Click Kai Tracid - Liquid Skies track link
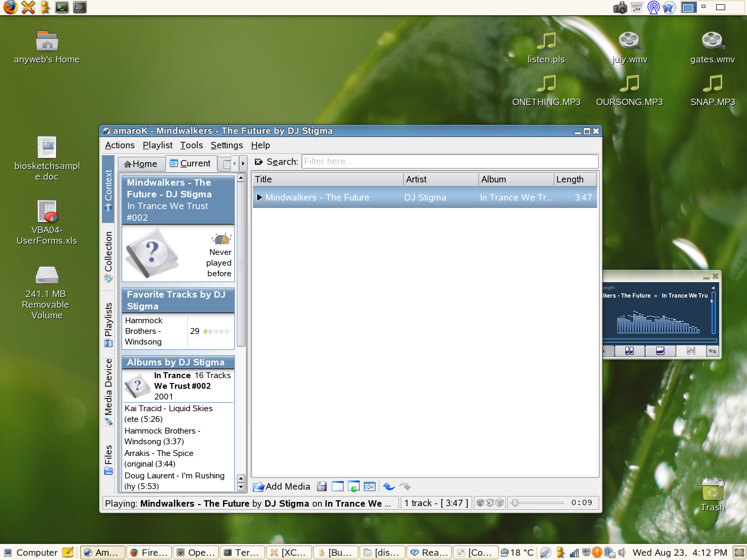The height and width of the screenshot is (560, 747). click(x=169, y=414)
